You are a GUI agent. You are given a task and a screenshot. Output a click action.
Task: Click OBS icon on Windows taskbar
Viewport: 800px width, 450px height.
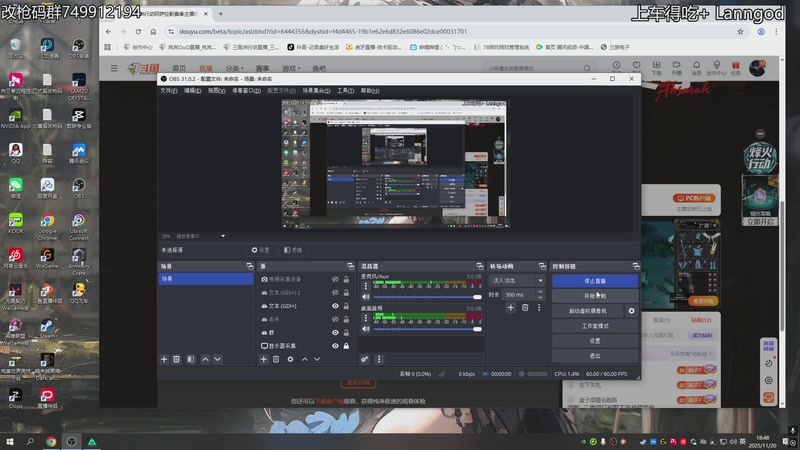tap(71, 442)
